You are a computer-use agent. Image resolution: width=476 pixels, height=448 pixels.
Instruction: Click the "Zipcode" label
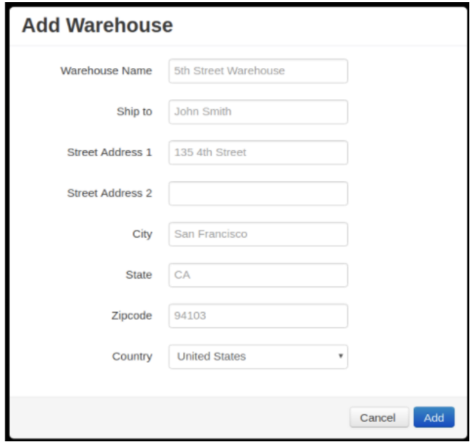[x=132, y=315]
